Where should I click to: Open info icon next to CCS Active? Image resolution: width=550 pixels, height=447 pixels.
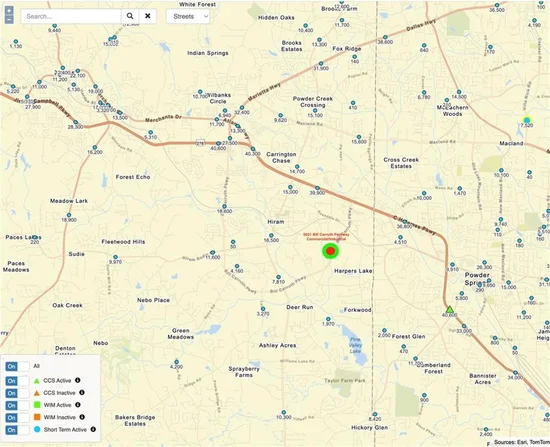[x=78, y=380]
